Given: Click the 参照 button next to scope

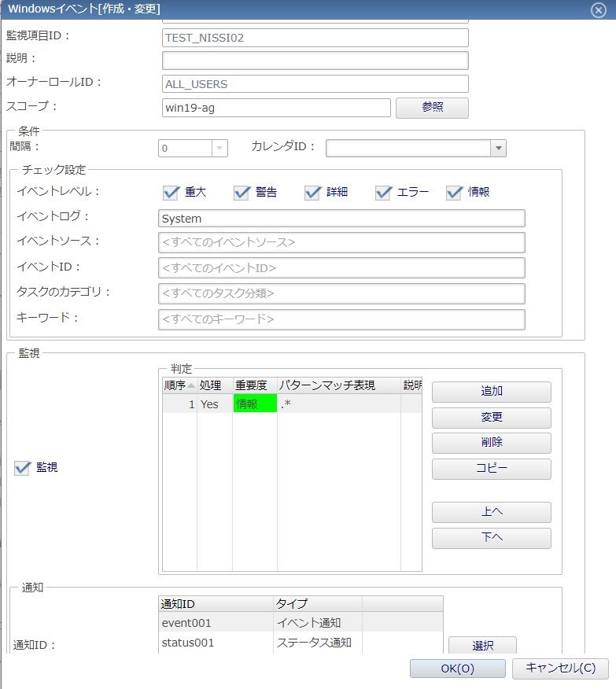Looking at the screenshot, I should coord(432,108).
